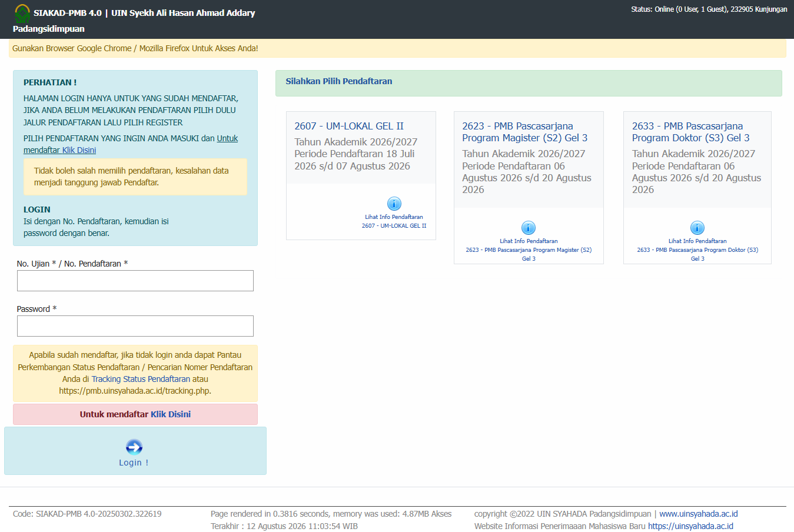Screen dimensions: 794x532
Task: Click 'Lihat Info Pendaftaran 2607 - UM-LOKAL GEL II'
Action: (394, 221)
